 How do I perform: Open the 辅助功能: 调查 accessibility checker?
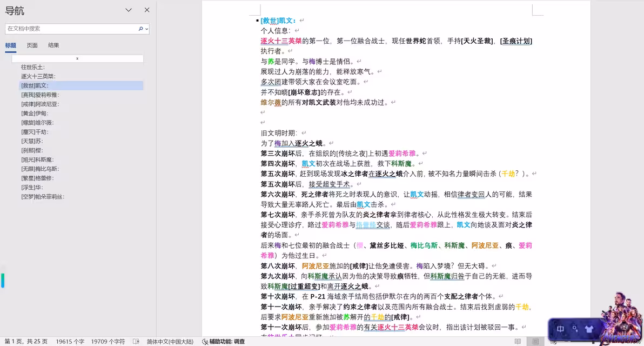point(224,342)
